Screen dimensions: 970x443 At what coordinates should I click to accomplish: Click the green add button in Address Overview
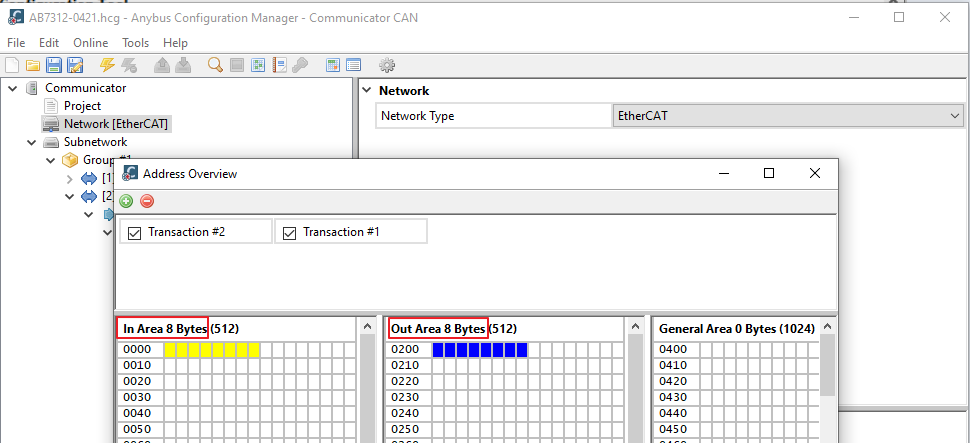[126, 201]
